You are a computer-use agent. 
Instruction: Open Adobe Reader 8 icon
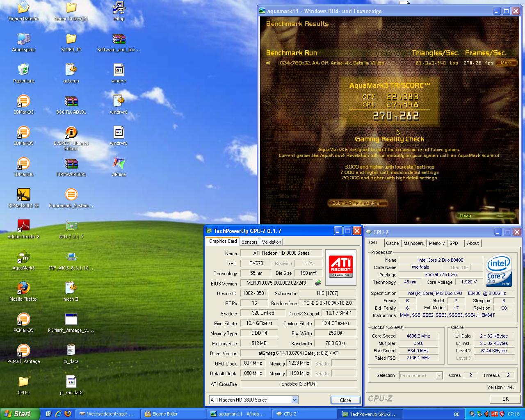point(23,226)
